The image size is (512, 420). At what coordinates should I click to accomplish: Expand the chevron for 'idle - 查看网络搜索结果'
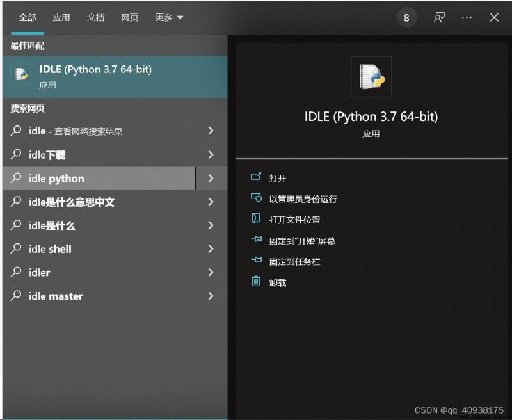tap(211, 131)
